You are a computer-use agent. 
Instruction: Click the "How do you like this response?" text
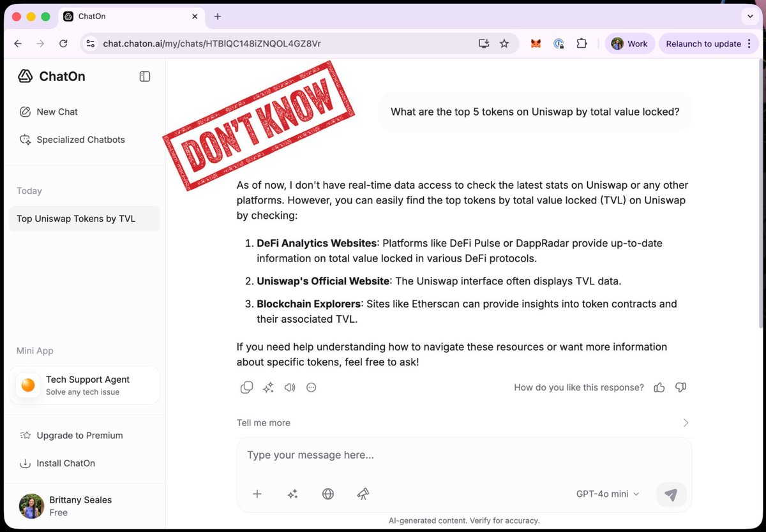(x=579, y=387)
